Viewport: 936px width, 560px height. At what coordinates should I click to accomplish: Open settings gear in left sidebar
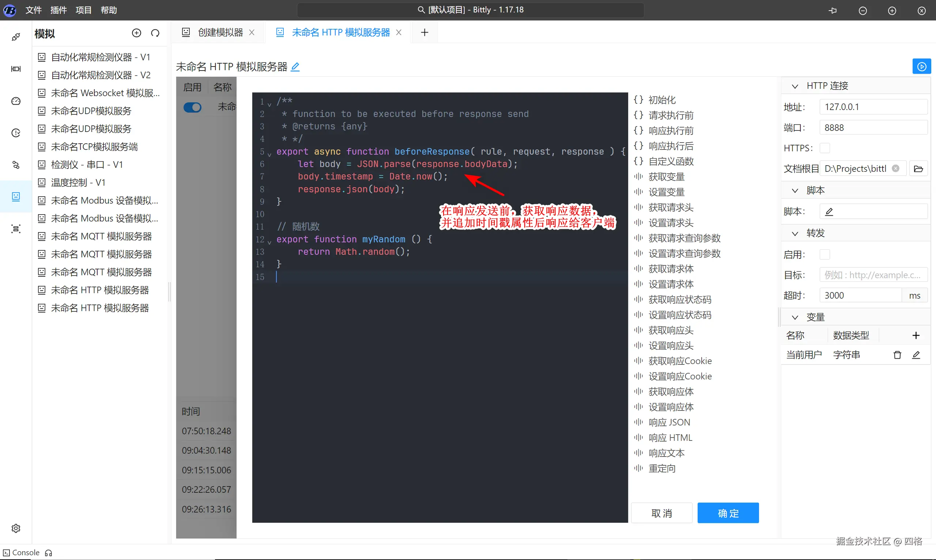pyautogui.click(x=16, y=528)
